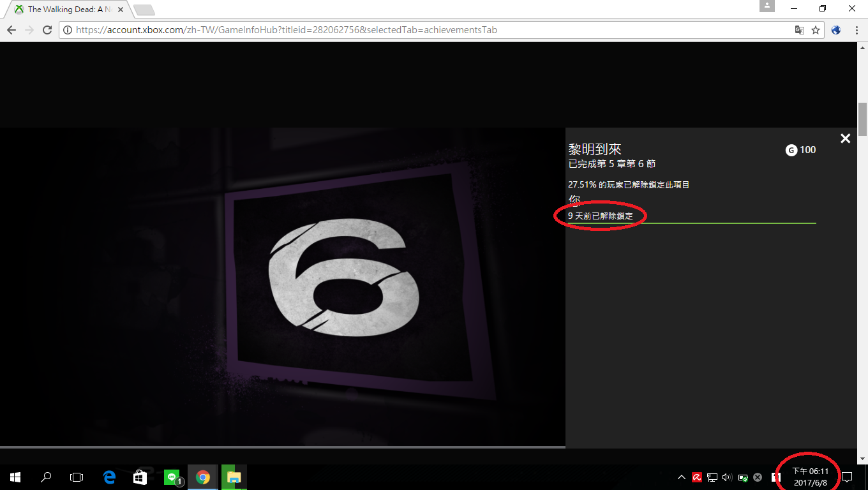Show hidden system tray icons
This screenshot has height=490, width=868.
point(682,477)
